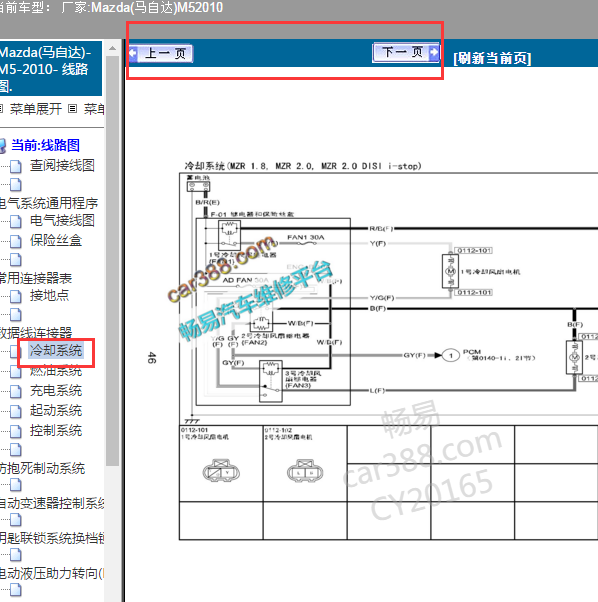
Task: Click the sidebar scrollbar up arrow
Action: (x=112, y=48)
